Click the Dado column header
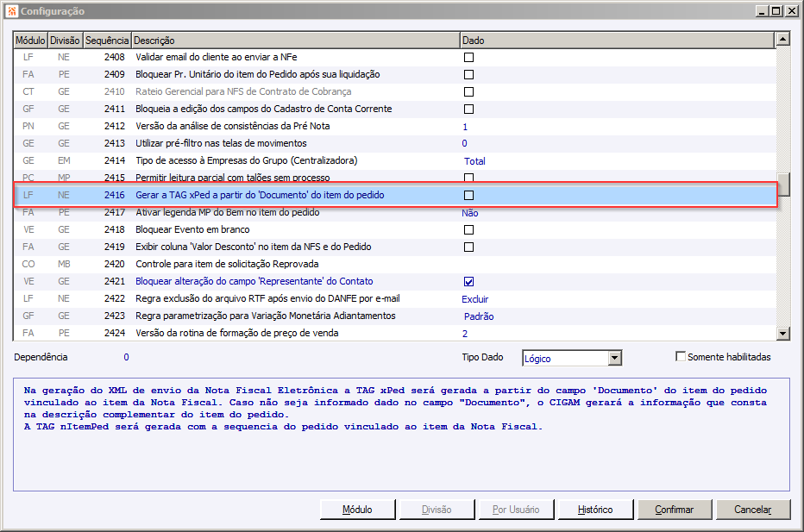The image size is (804, 532). [617, 41]
